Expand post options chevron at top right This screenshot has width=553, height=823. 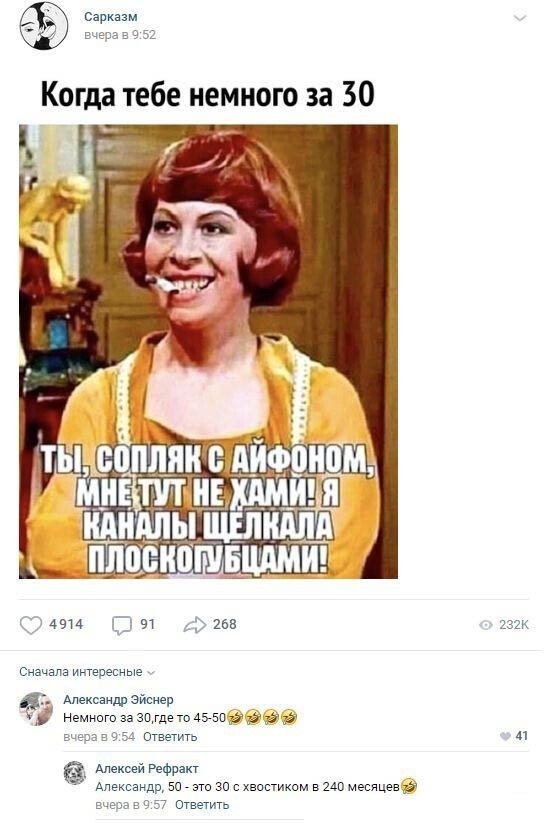pyautogui.click(x=519, y=18)
